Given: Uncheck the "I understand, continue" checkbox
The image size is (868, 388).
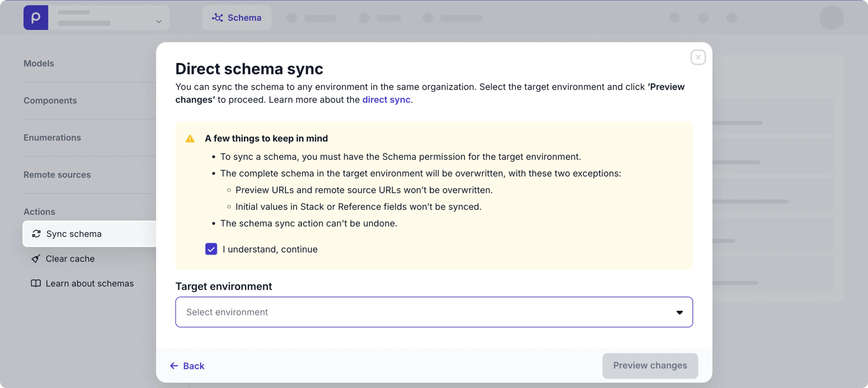Looking at the screenshot, I should point(211,249).
